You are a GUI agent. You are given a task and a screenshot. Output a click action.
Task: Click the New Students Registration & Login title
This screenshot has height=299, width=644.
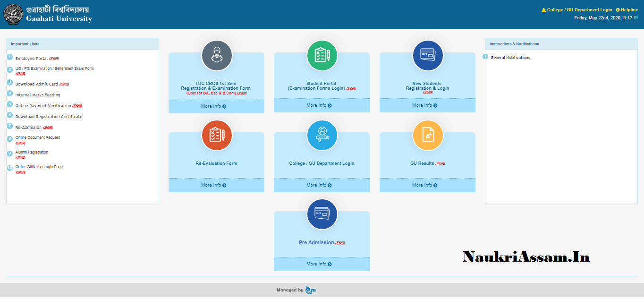click(x=427, y=86)
